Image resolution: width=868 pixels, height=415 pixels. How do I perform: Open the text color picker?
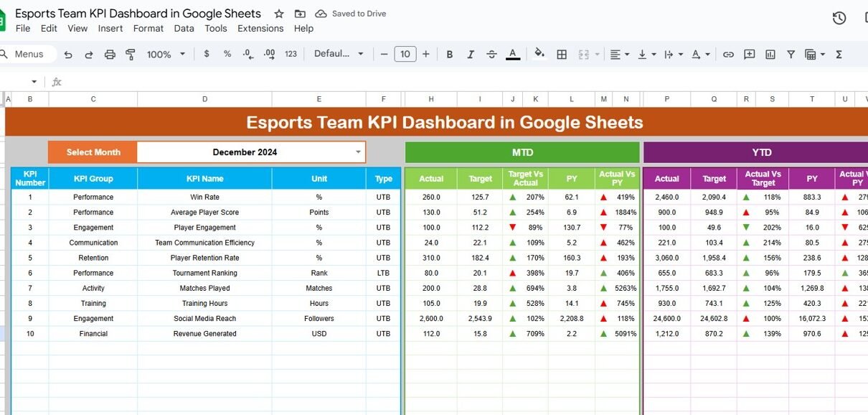(512, 54)
